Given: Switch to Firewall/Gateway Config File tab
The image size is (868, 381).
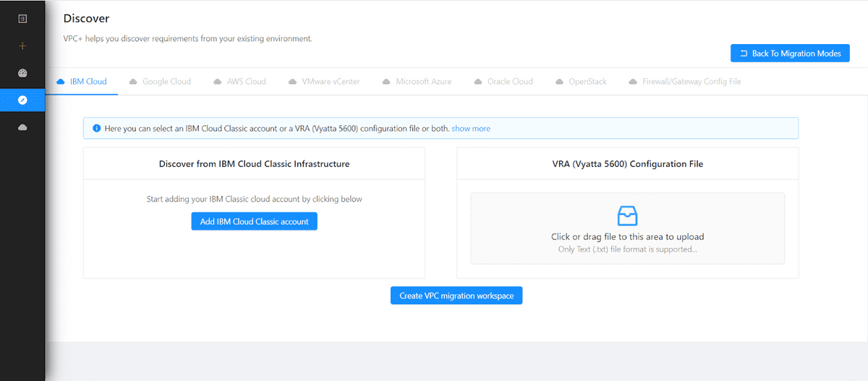Looking at the screenshot, I should pyautogui.click(x=685, y=82).
